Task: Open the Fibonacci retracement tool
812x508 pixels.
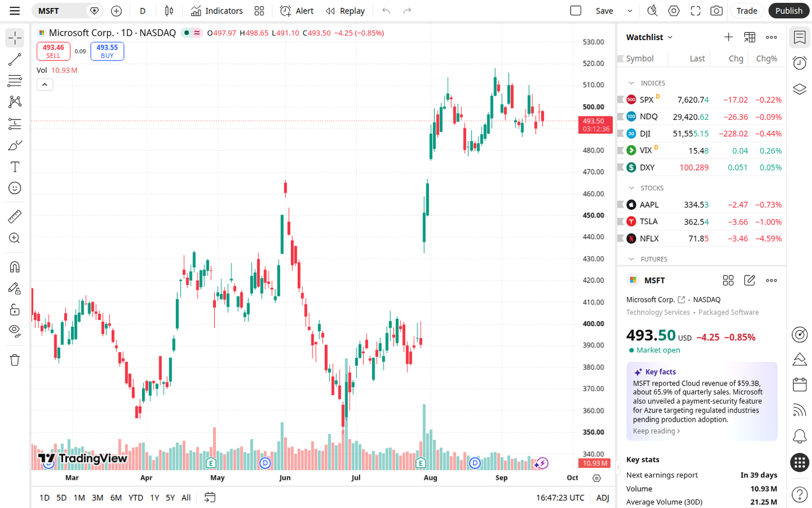Action: pos(15,81)
